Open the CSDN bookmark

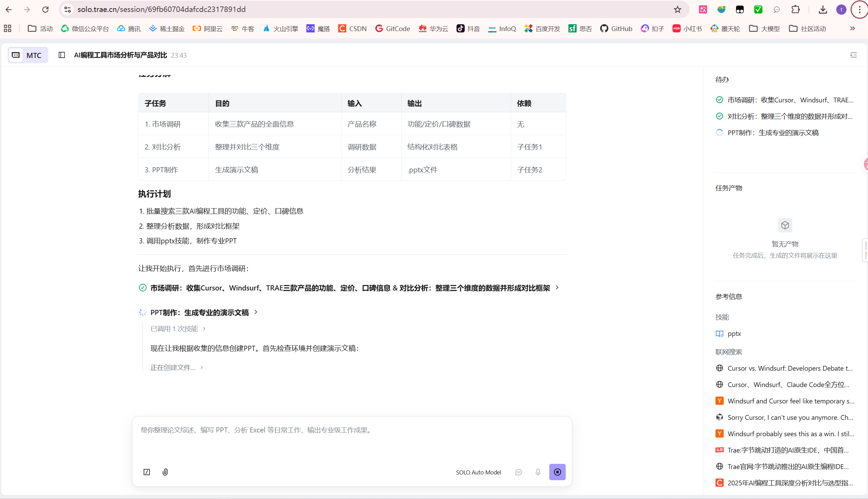coord(352,28)
